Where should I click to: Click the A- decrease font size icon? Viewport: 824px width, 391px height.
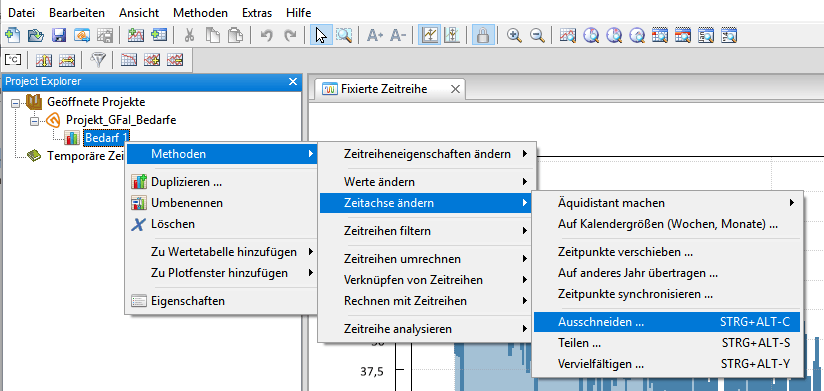[x=398, y=35]
